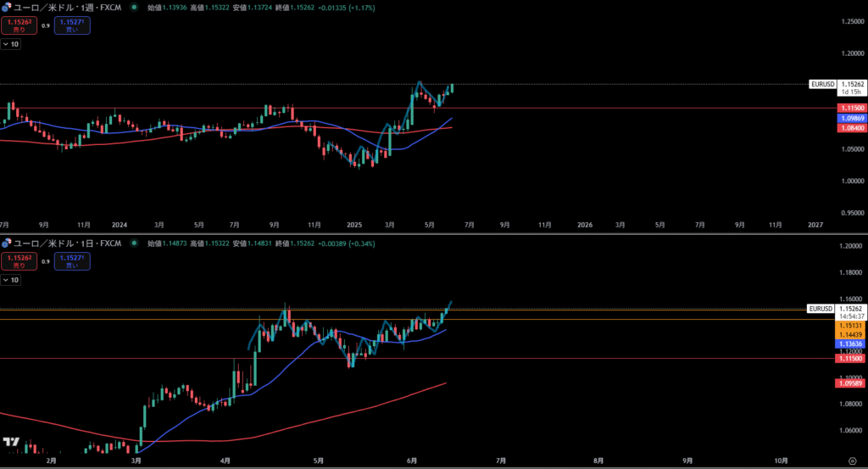Click the red 売り sell button on weekly chart

tap(19, 25)
